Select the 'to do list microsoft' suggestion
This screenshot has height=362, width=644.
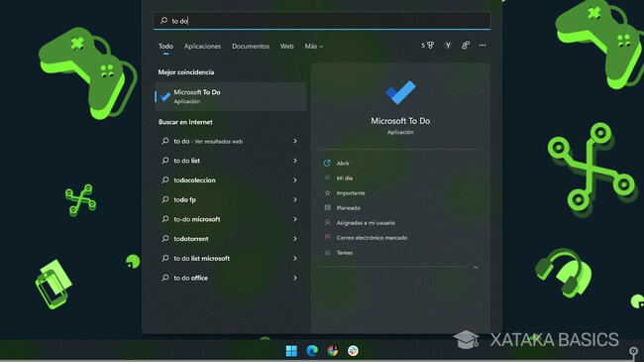pos(201,258)
